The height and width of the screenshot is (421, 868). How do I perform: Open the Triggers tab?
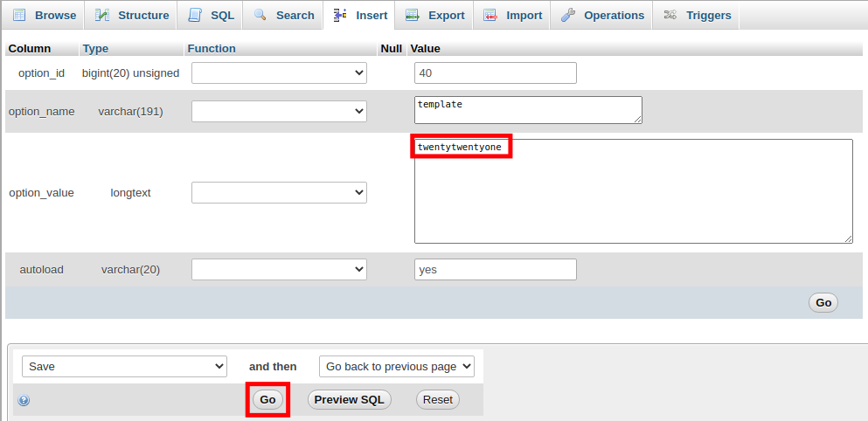pyautogui.click(x=696, y=16)
